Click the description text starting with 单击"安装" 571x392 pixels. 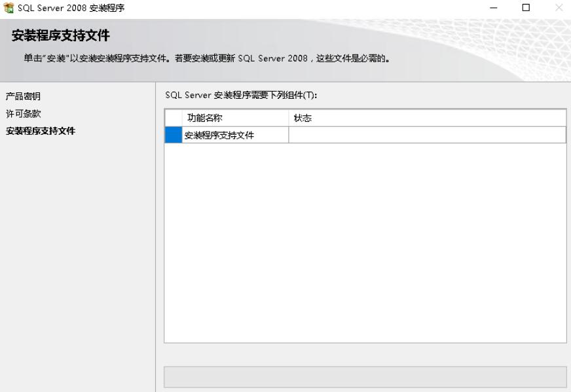(x=207, y=58)
